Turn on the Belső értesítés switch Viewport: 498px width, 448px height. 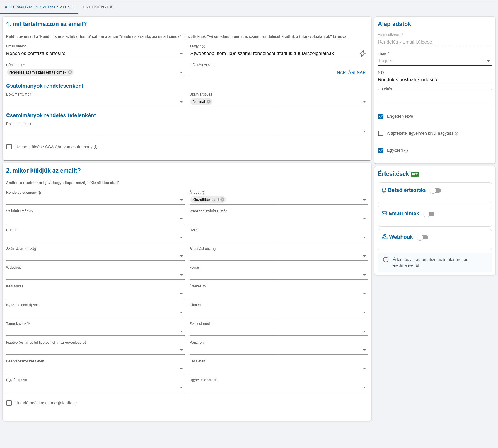pos(435,190)
